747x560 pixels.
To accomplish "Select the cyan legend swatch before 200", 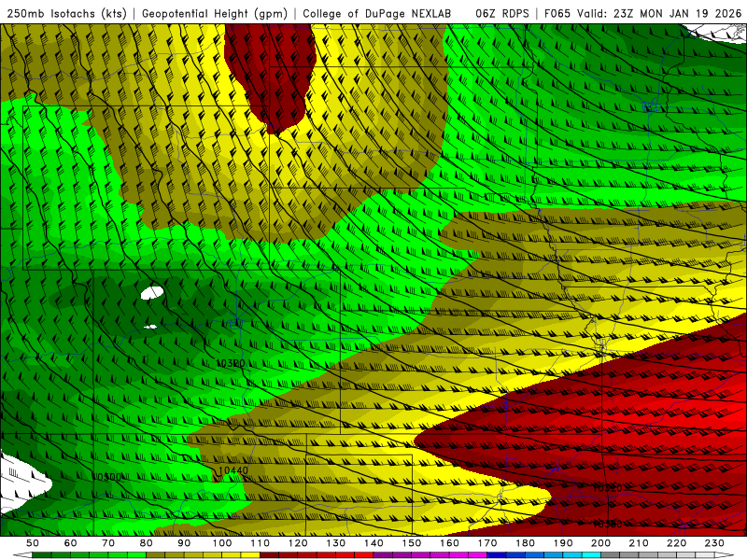I will pos(591,554).
